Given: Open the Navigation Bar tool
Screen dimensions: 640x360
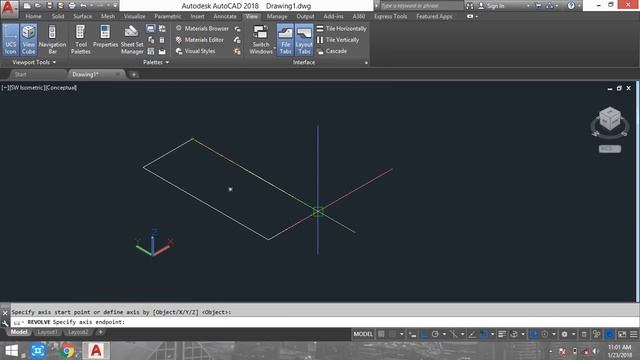Looking at the screenshot, I should [52, 39].
